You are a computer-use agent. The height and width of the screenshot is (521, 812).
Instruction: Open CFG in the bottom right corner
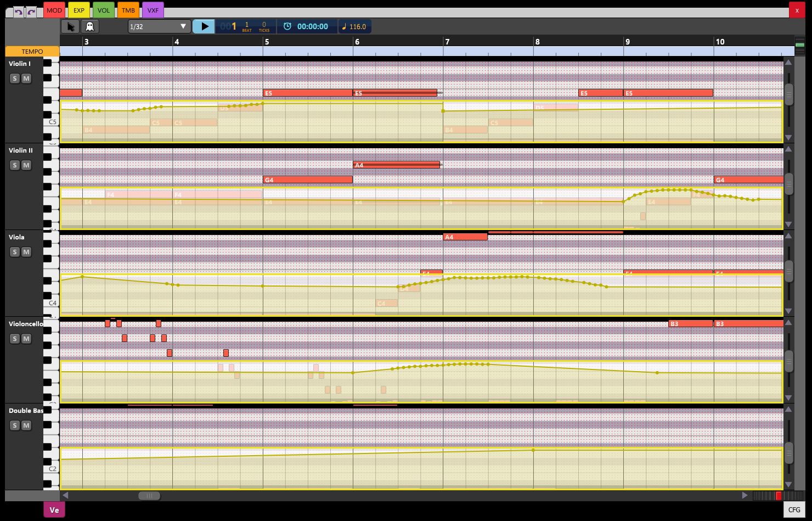click(794, 510)
